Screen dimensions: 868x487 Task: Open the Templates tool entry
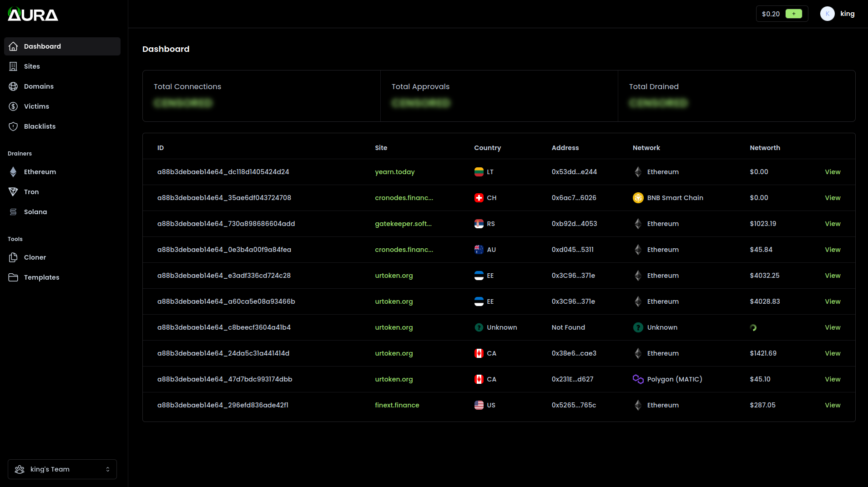(x=62, y=277)
